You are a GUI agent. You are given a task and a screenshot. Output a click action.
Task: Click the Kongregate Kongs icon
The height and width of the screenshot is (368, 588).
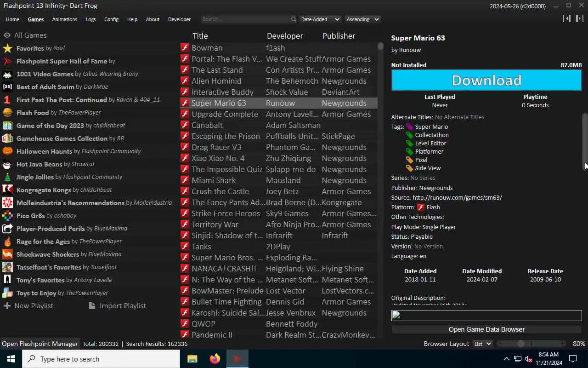[7, 190]
